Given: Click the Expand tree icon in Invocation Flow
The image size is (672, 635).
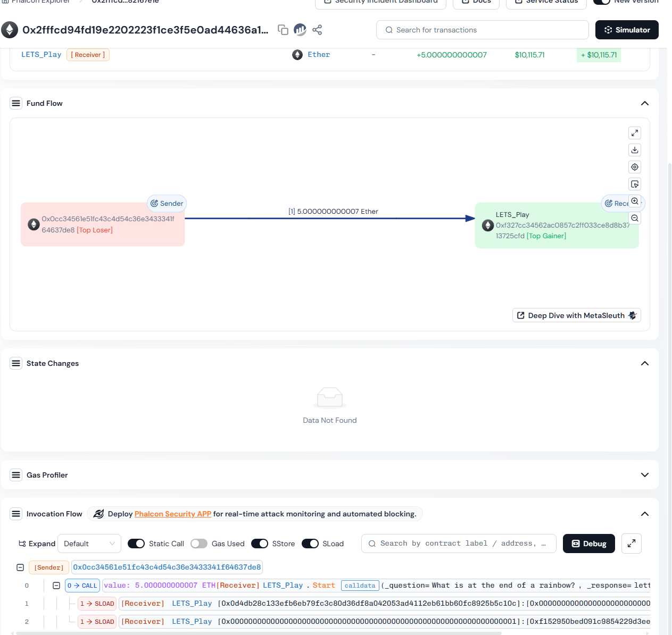Looking at the screenshot, I should point(22,544).
